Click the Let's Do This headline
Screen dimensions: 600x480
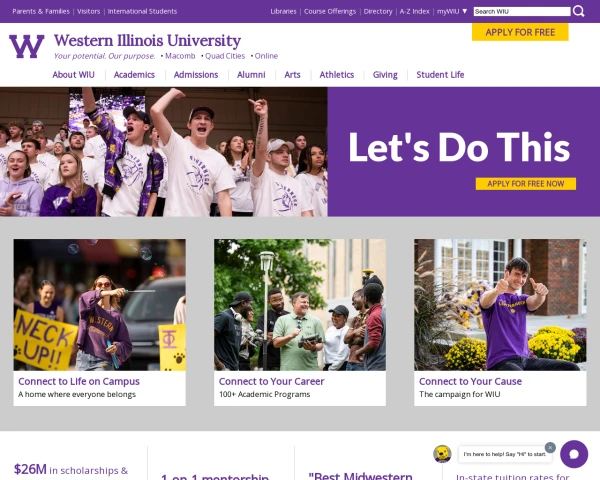pos(459,147)
